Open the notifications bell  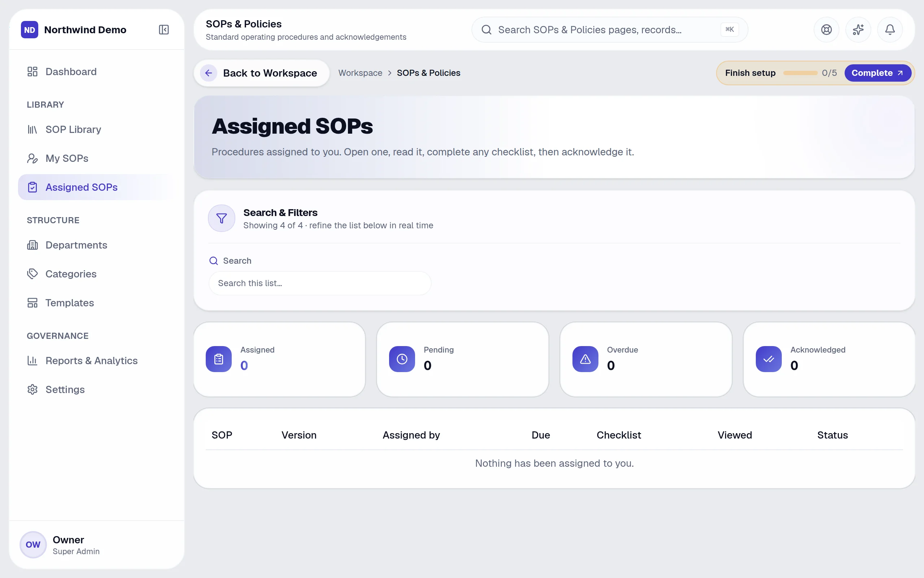890,30
